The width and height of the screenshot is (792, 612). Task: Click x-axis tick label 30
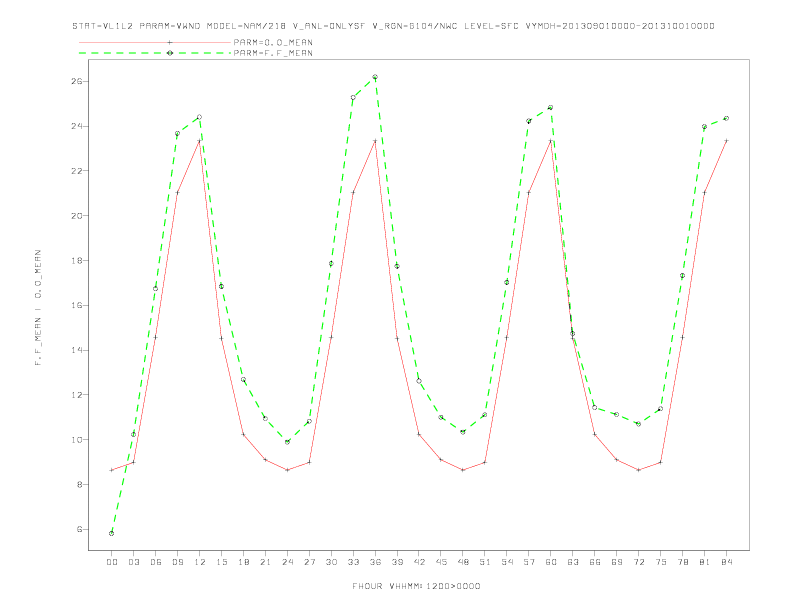tap(331, 562)
